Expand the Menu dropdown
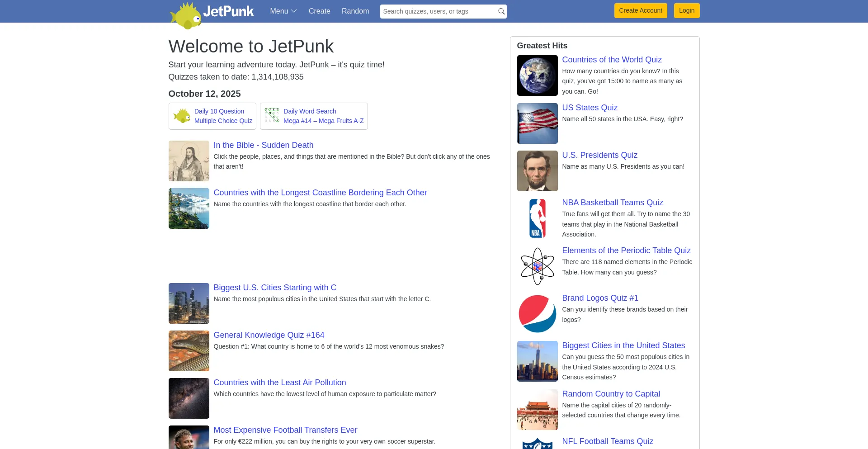This screenshot has height=449, width=868. (x=283, y=11)
